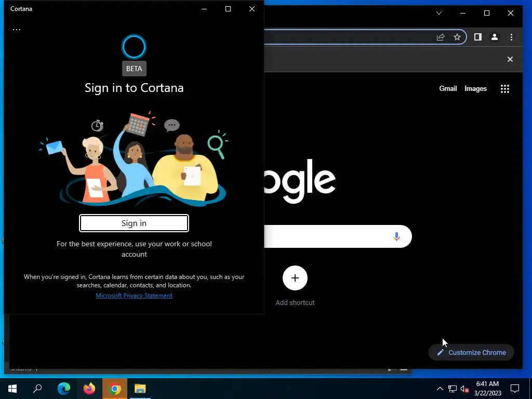532x399 pixels.
Task: Minimize the Chrome window
Action: click(x=463, y=13)
